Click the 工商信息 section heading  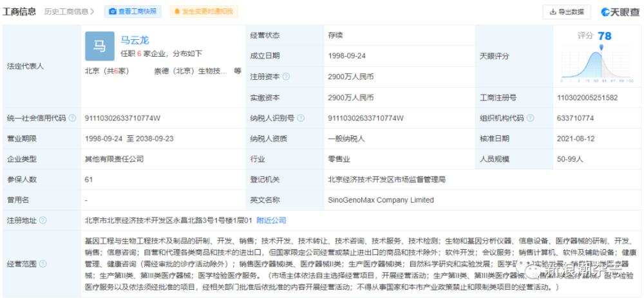click(19, 12)
